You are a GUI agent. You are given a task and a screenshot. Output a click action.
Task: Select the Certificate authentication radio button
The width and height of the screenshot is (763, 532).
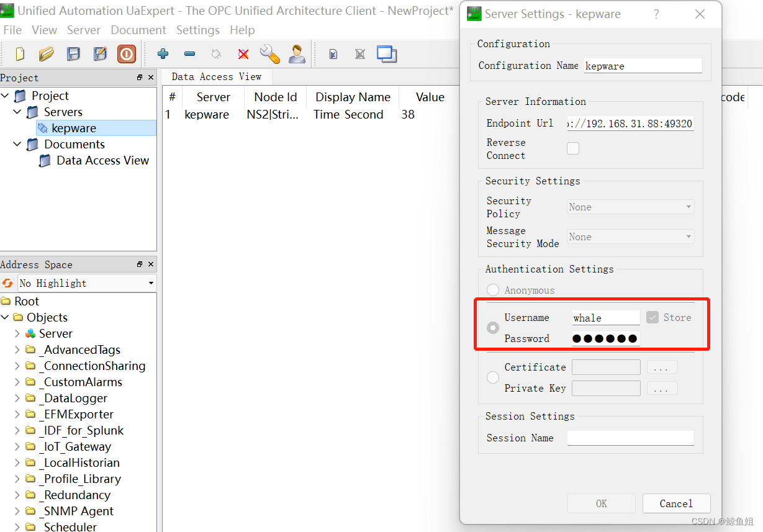tap(493, 377)
